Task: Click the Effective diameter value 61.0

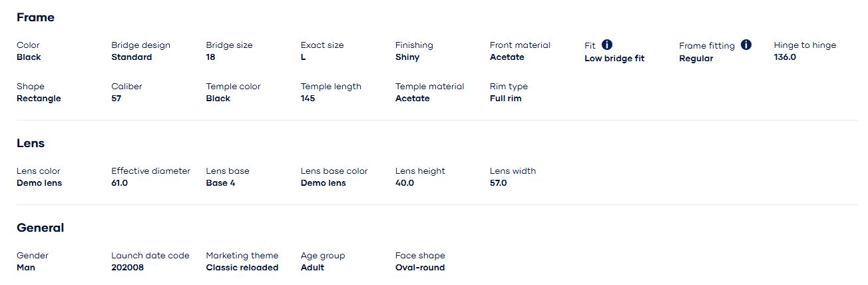Action: [119, 183]
